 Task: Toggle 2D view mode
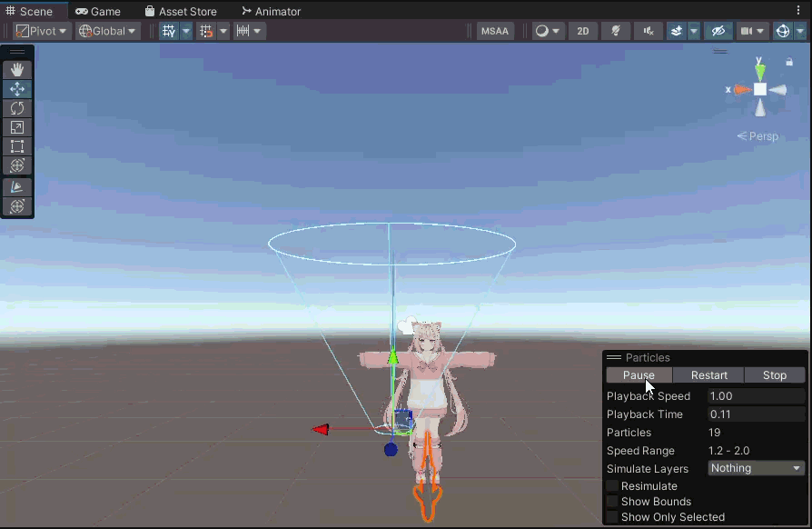(582, 31)
